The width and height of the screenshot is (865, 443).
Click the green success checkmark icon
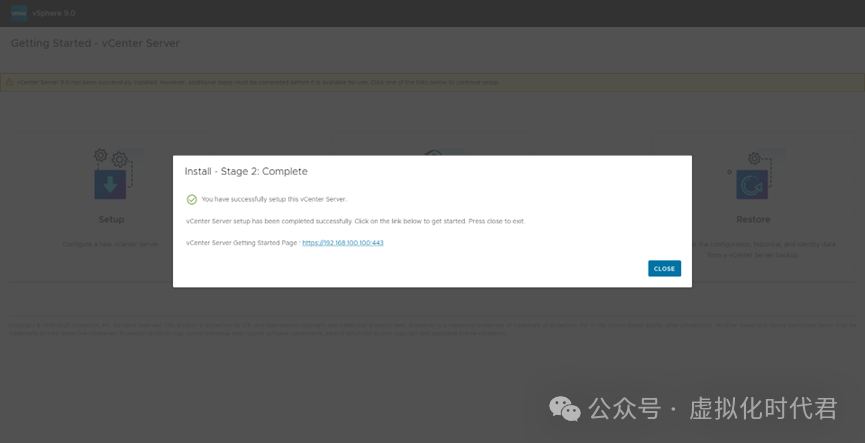point(192,199)
